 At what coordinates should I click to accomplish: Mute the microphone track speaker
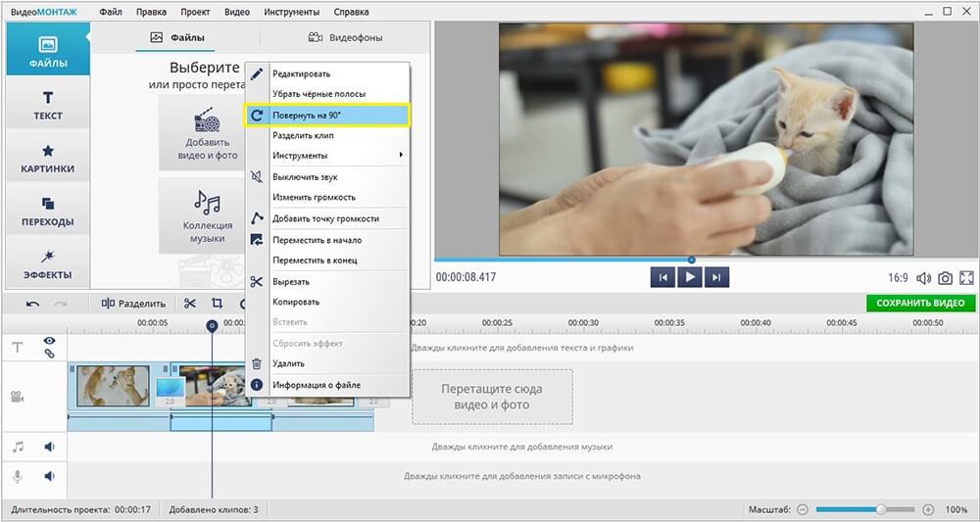(49, 476)
